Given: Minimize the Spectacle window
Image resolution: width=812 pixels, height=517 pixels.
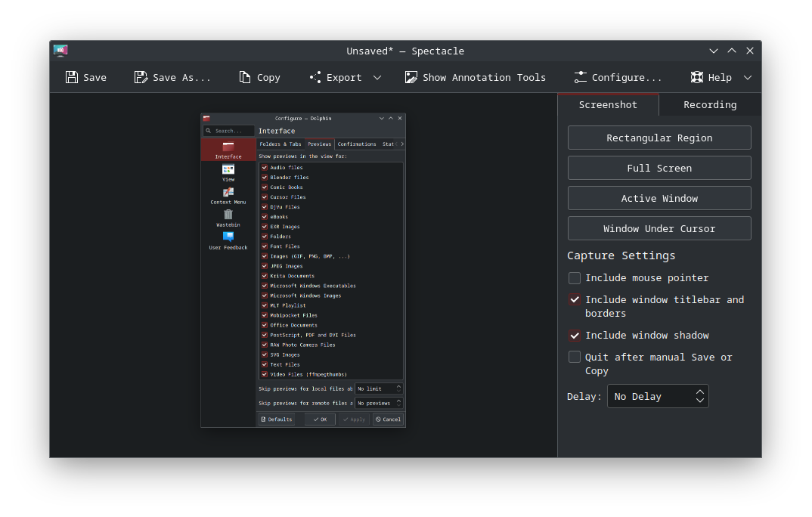Looking at the screenshot, I should point(714,51).
